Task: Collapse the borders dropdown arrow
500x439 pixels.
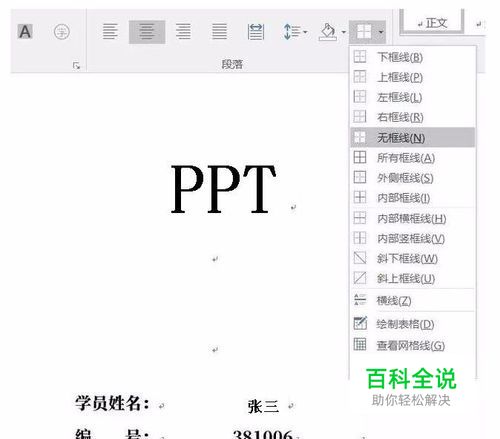Action: tap(381, 32)
